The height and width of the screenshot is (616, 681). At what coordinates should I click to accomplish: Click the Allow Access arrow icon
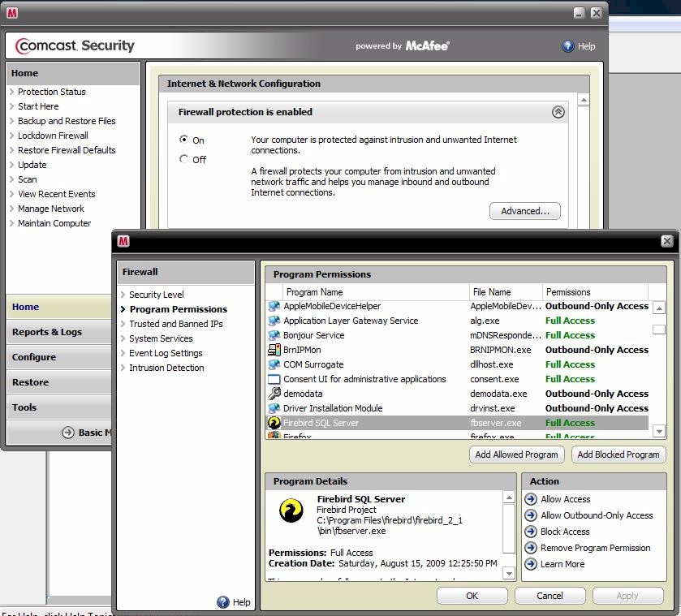532,499
